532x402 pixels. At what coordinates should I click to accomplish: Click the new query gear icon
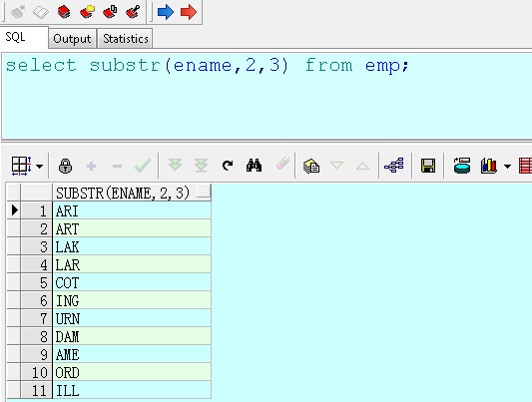(x=18, y=12)
